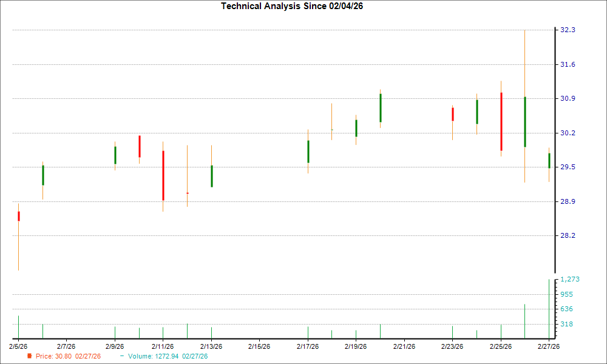Image resolution: width=607 pixels, height=364 pixels.
Task: Select the tall red candle on 2/11/26
Action: click(163, 174)
